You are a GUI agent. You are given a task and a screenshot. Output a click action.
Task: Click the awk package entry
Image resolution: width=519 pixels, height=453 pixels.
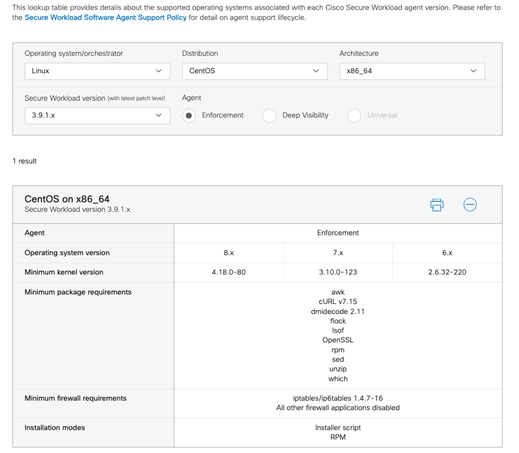(338, 292)
